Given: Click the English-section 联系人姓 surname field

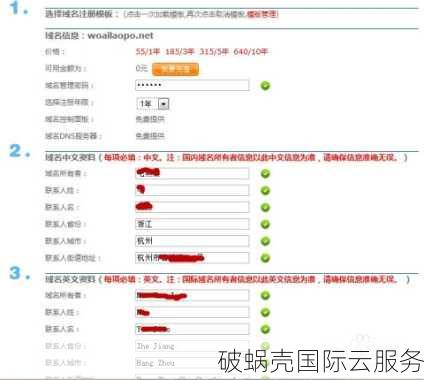Looking at the screenshot, I should point(192,312).
